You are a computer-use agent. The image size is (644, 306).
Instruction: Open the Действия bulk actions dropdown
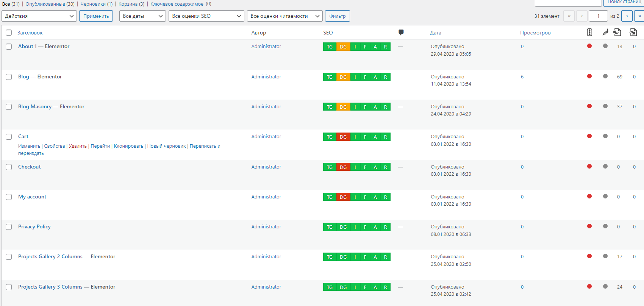coord(39,16)
